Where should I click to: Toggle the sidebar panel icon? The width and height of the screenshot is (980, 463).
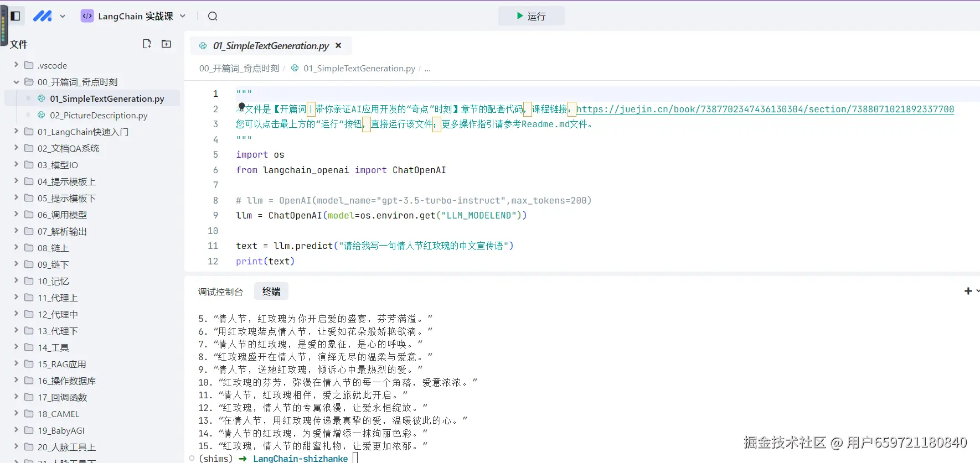pos(16,16)
